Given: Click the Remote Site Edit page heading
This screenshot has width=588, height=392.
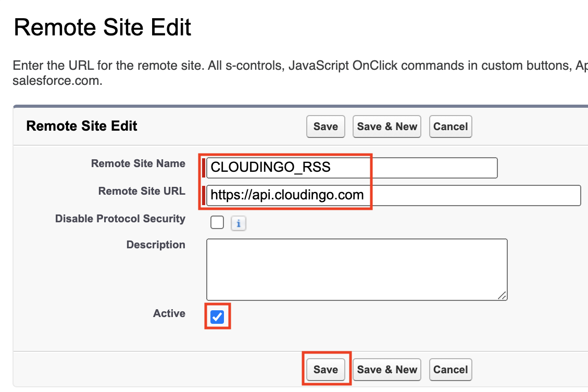Looking at the screenshot, I should click(x=103, y=28).
